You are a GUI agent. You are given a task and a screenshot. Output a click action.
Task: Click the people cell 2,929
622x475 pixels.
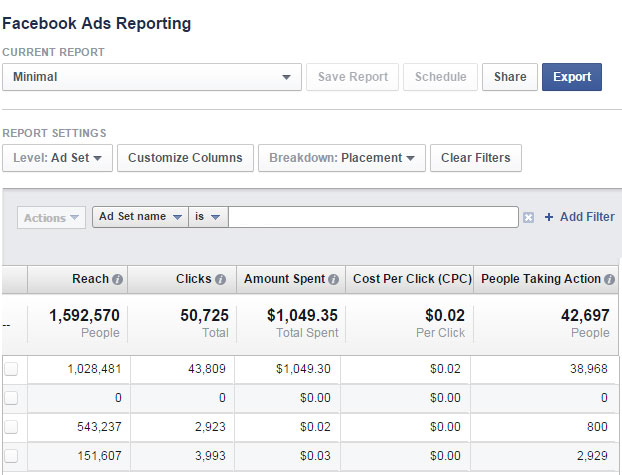(x=592, y=456)
